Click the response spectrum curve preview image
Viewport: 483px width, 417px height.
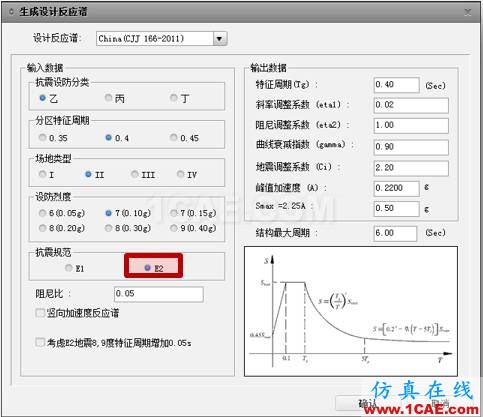(351, 311)
